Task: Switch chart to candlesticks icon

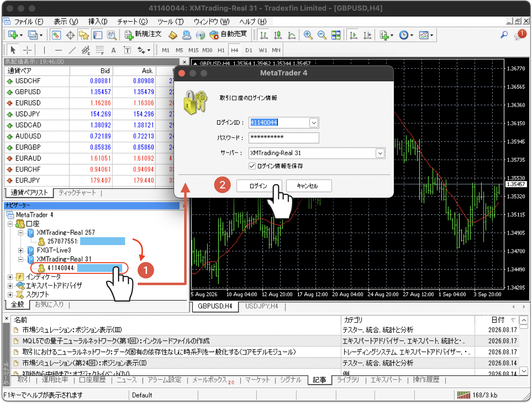Action: click(x=278, y=35)
